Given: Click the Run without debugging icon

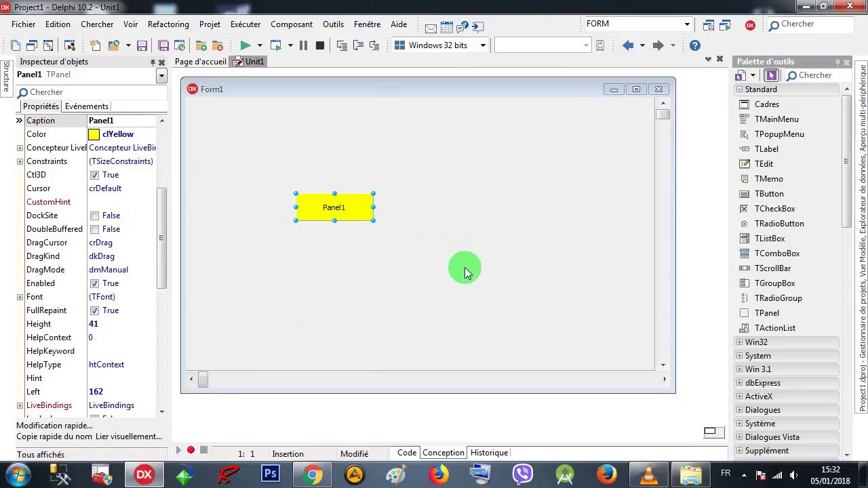Looking at the screenshot, I should tap(275, 45).
